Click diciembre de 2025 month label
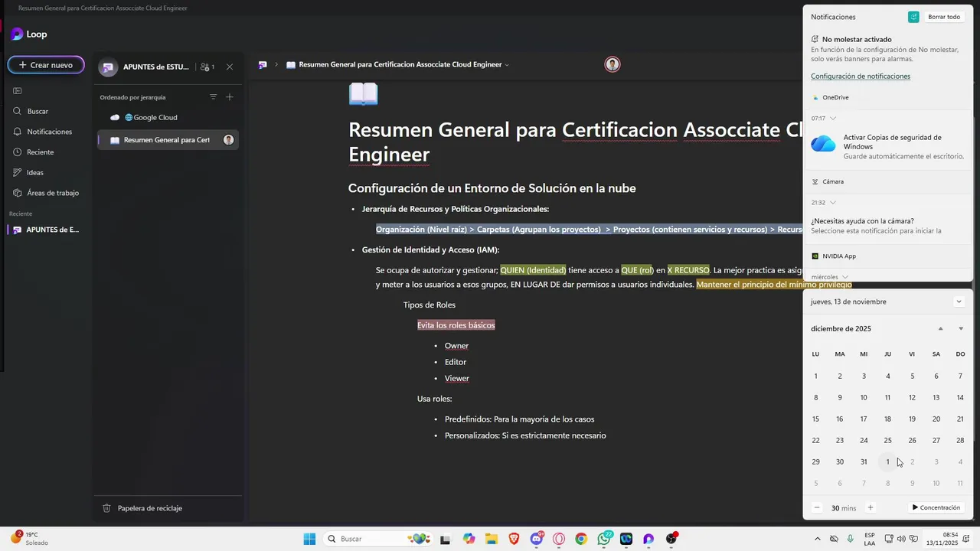Viewport: 980px width, 551px height. [841, 328]
